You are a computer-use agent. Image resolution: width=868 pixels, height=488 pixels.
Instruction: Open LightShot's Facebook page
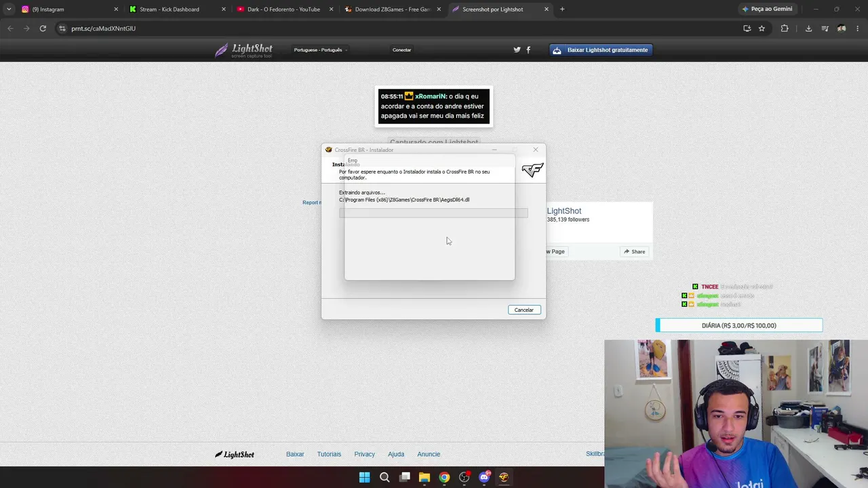[x=528, y=50]
